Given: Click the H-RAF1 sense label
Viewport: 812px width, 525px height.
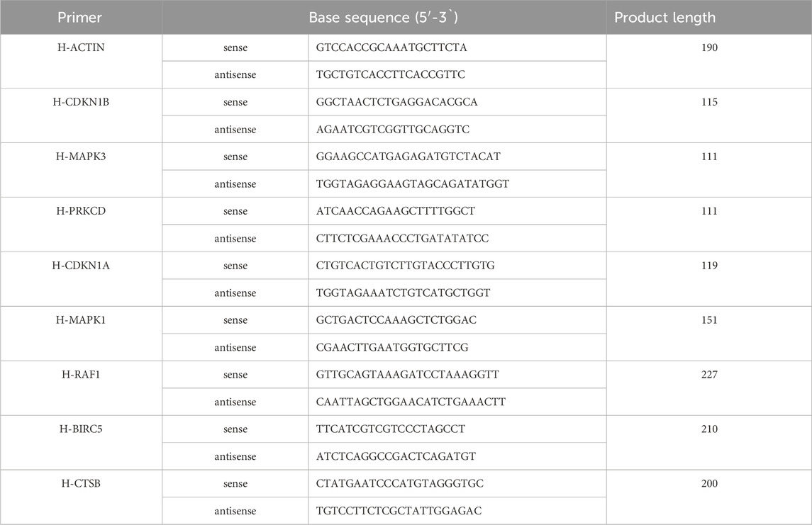Looking at the screenshot, I should (x=235, y=375).
